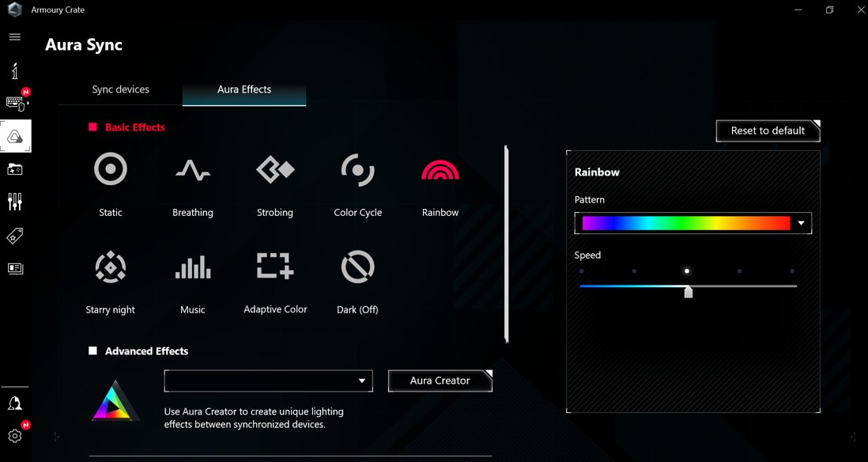Screen dimensions: 868x462
Task: Click the Aura Sync page heading
Action: [x=84, y=45]
